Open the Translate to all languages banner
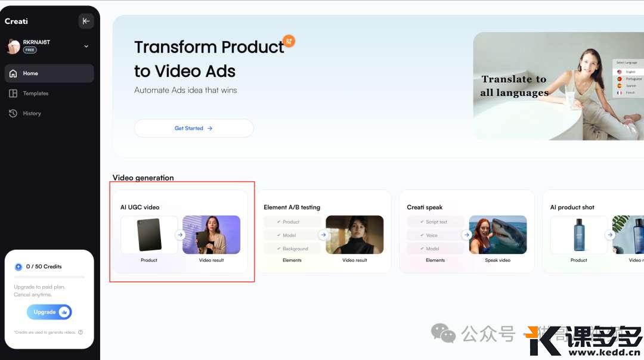 [x=559, y=86]
